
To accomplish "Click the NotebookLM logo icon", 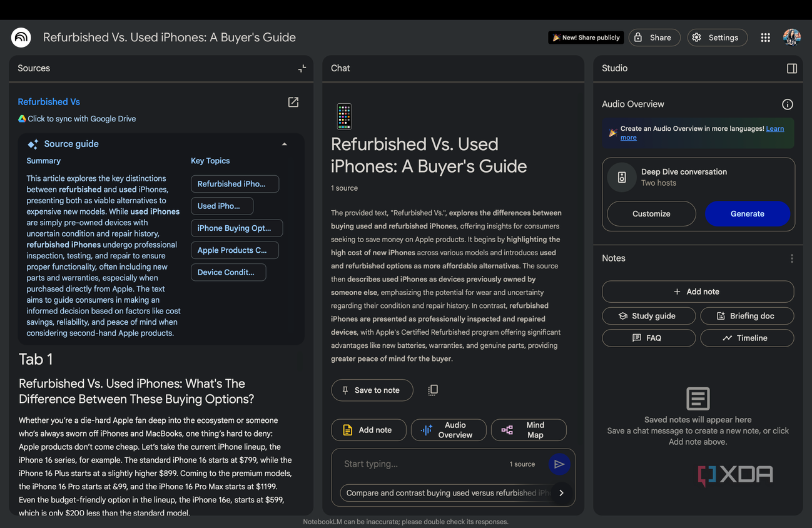I will (21, 38).
